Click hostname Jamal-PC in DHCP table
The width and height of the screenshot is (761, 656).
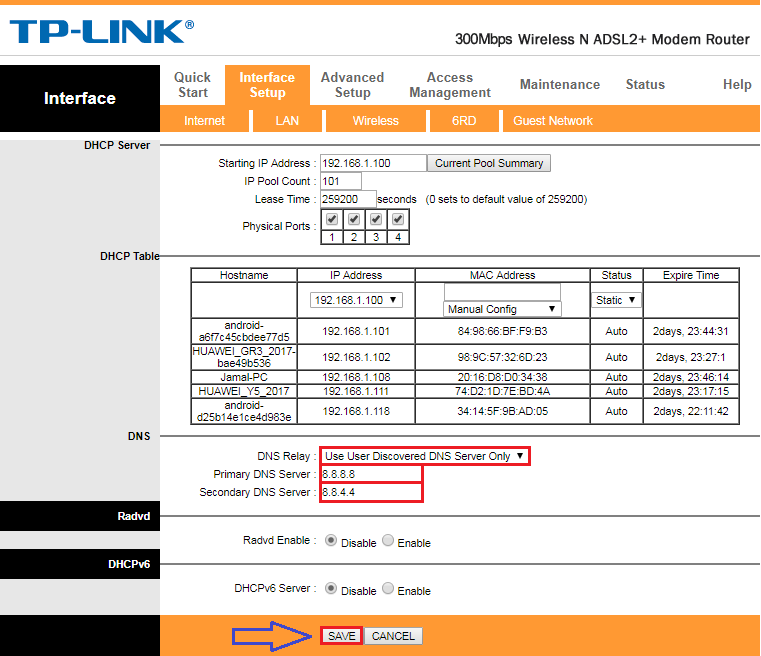244,377
